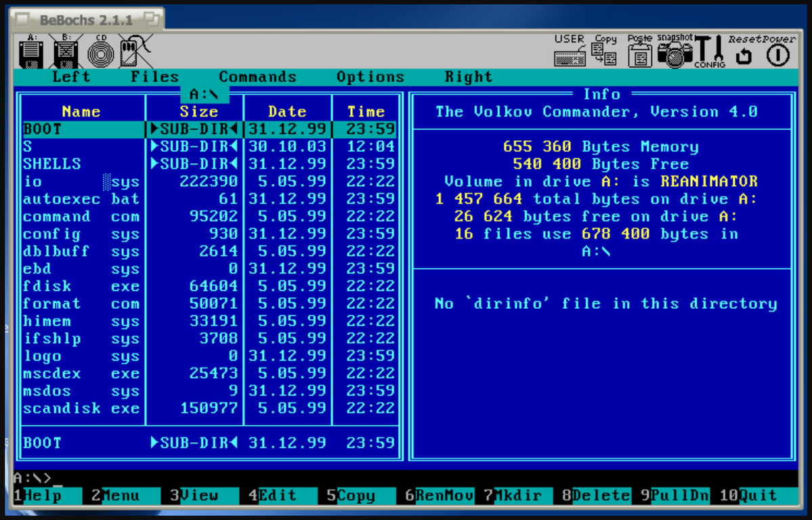Select the autoexec.bat file
The width and height of the screenshot is (812, 520).
pyautogui.click(x=210, y=199)
